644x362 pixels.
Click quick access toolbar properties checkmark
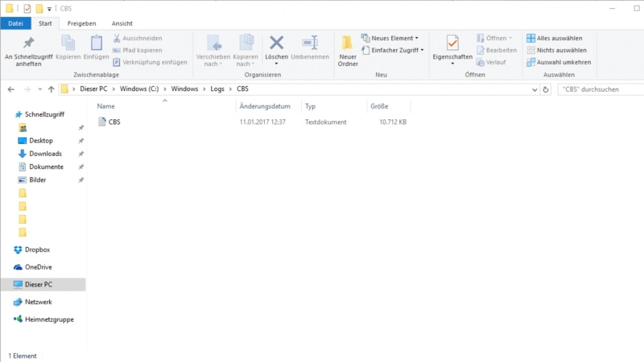(x=27, y=9)
